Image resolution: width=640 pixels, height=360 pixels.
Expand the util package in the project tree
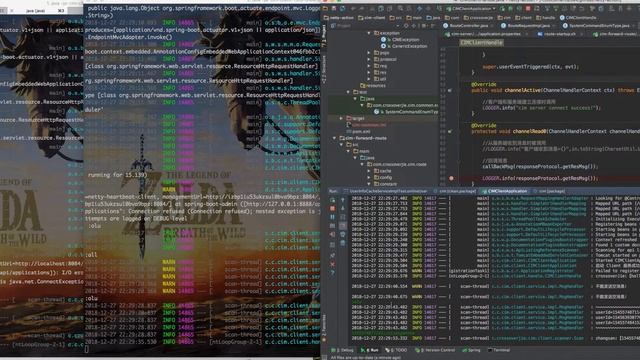coord(369,79)
